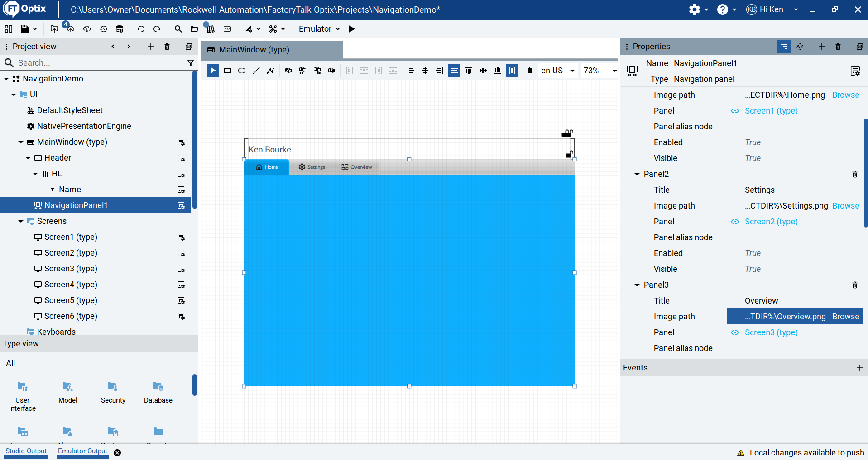868x460 pixels.
Task: Click the magnifier search icon in main toolbar
Action: pyautogui.click(x=178, y=29)
